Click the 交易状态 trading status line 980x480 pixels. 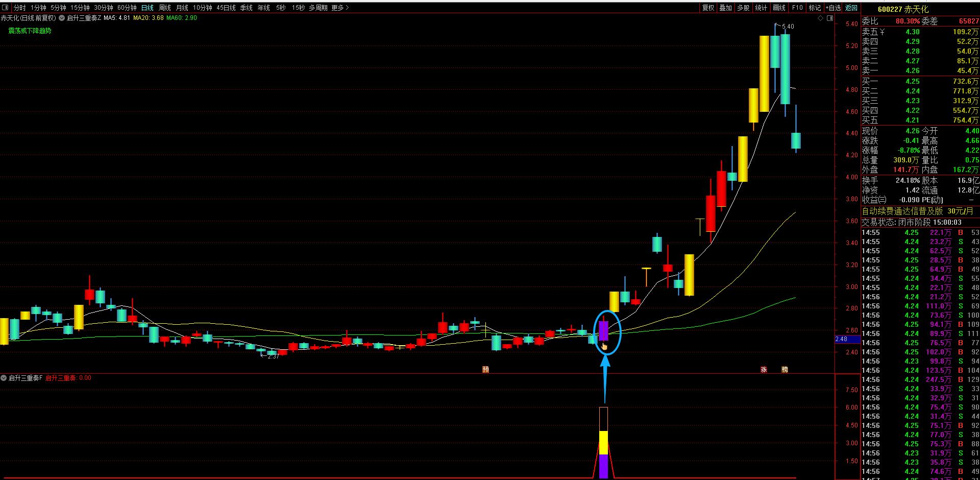(x=912, y=222)
